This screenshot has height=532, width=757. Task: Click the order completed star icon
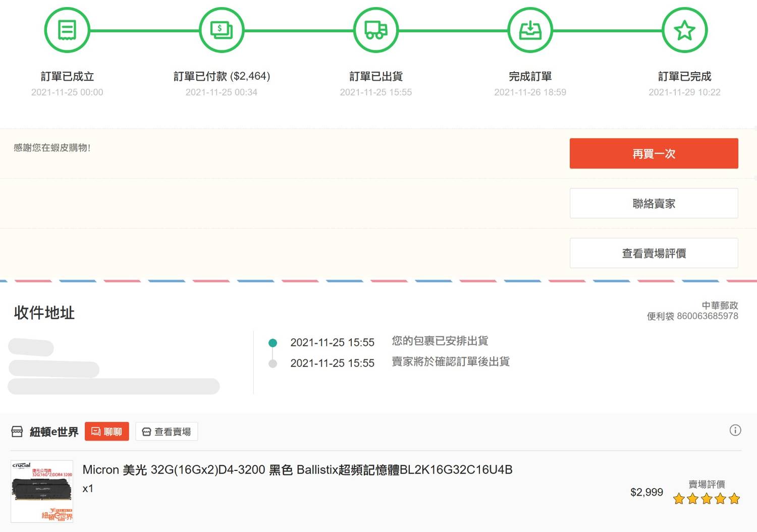click(685, 30)
